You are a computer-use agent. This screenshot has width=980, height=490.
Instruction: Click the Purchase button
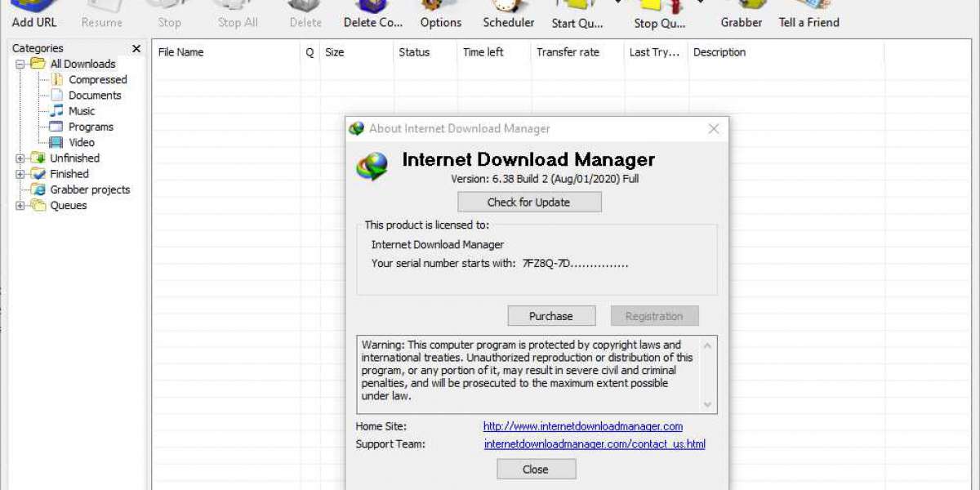pos(551,316)
